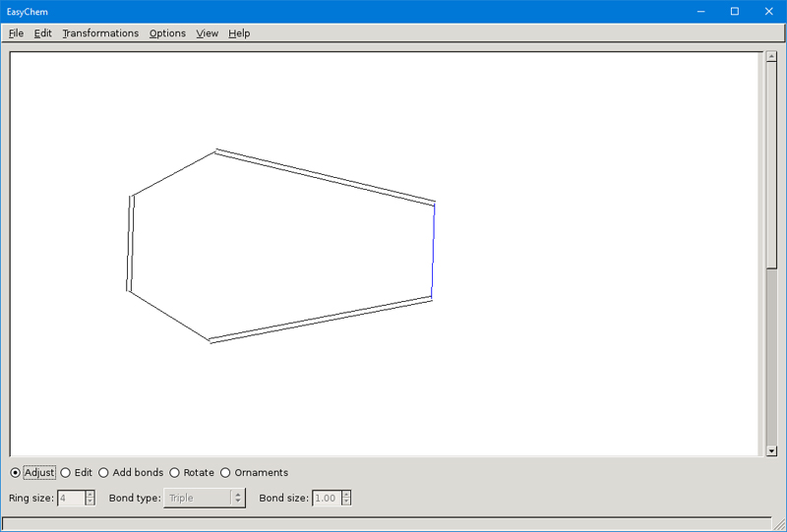
Task: Open the Transformations menu
Action: 100,33
